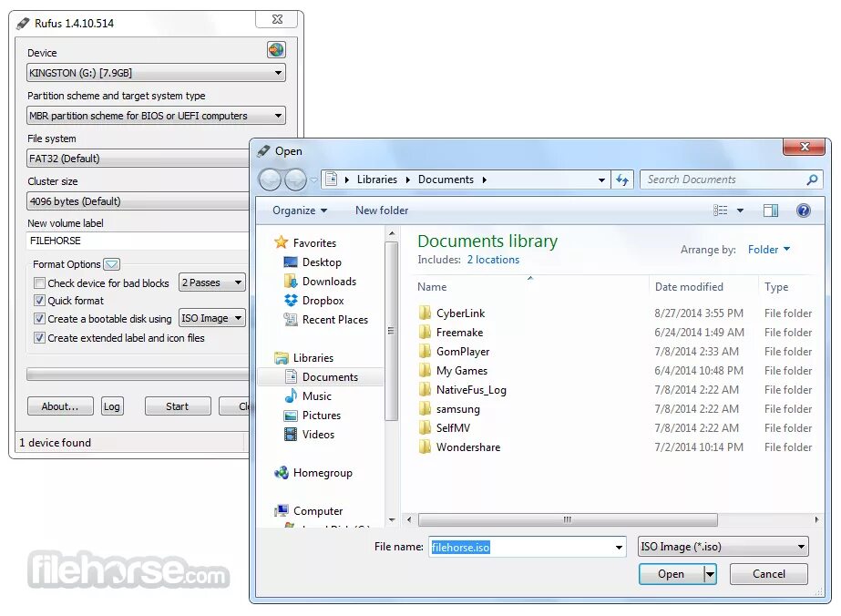Click the 2 locations link

pos(493,260)
